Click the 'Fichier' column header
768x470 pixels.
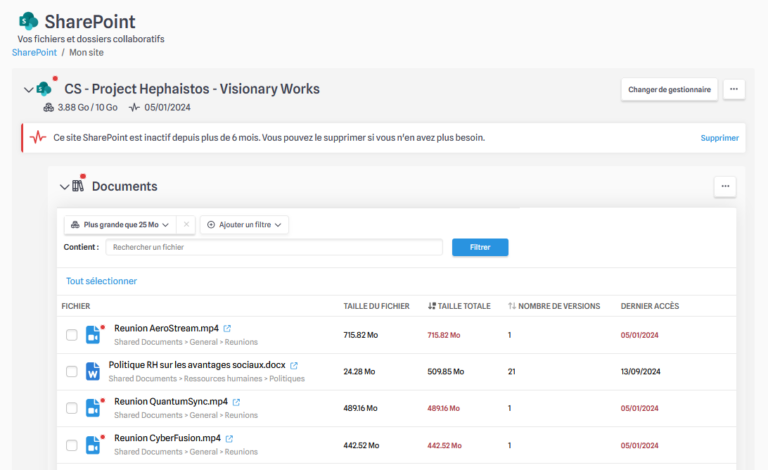point(75,306)
